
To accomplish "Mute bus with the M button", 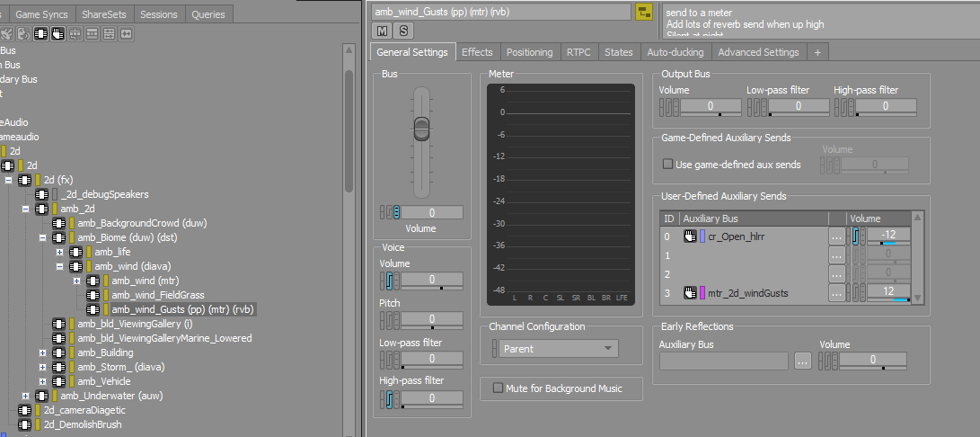I will [x=383, y=31].
